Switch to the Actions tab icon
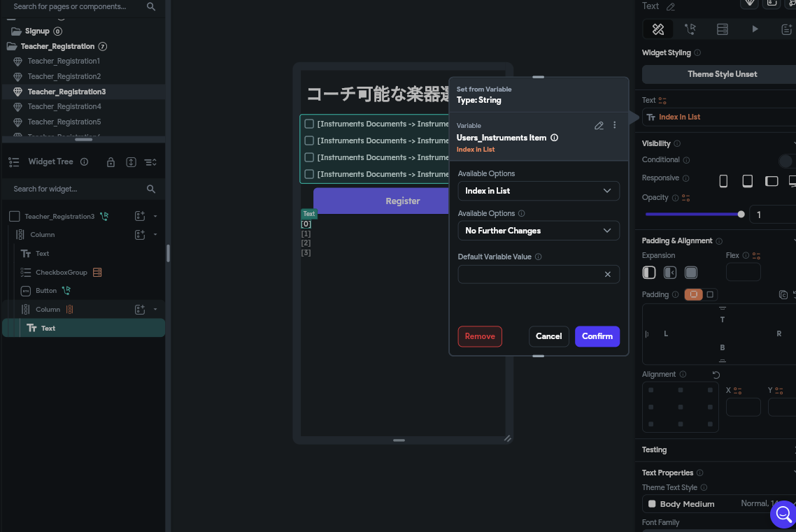This screenshot has width=796, height=532. point(690,29)
